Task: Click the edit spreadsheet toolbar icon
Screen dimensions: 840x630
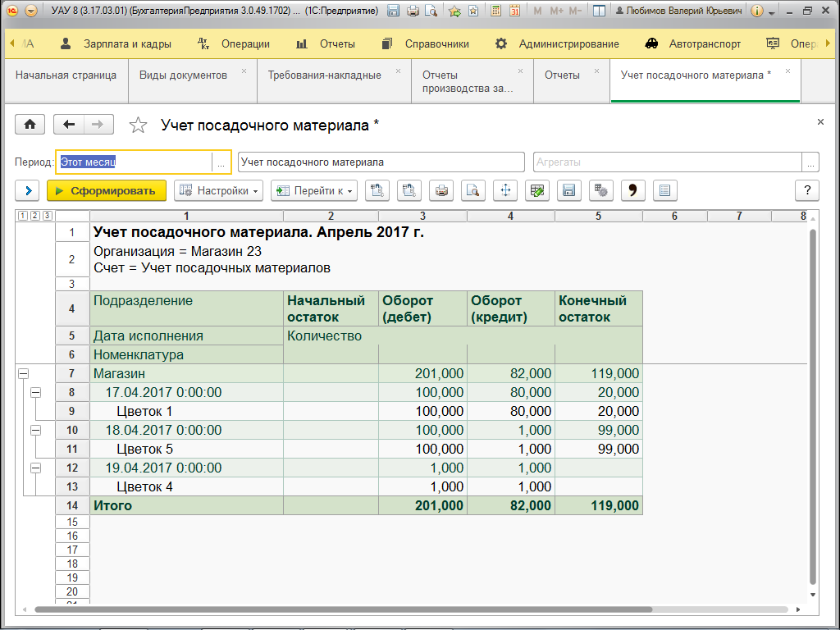Action: click(x=537, y=190)
